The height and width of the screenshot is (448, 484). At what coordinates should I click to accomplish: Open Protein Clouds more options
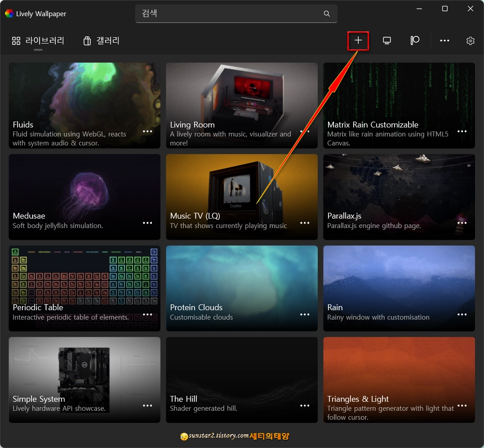[305, 315]
